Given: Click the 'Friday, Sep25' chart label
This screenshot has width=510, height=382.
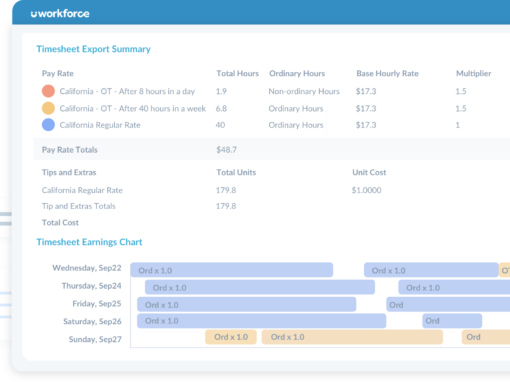Looking at the screenshot, I should [97, 304].
